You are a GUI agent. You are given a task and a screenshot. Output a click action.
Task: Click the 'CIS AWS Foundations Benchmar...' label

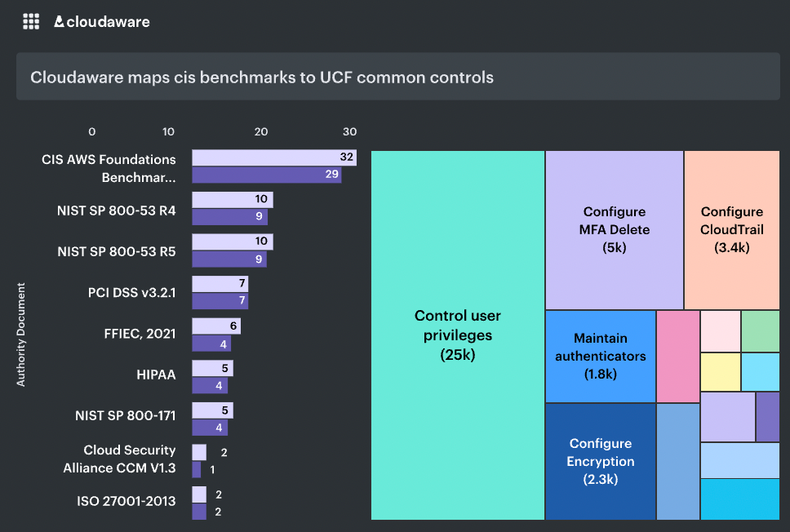pyautogui.click(x=109, y=169)
